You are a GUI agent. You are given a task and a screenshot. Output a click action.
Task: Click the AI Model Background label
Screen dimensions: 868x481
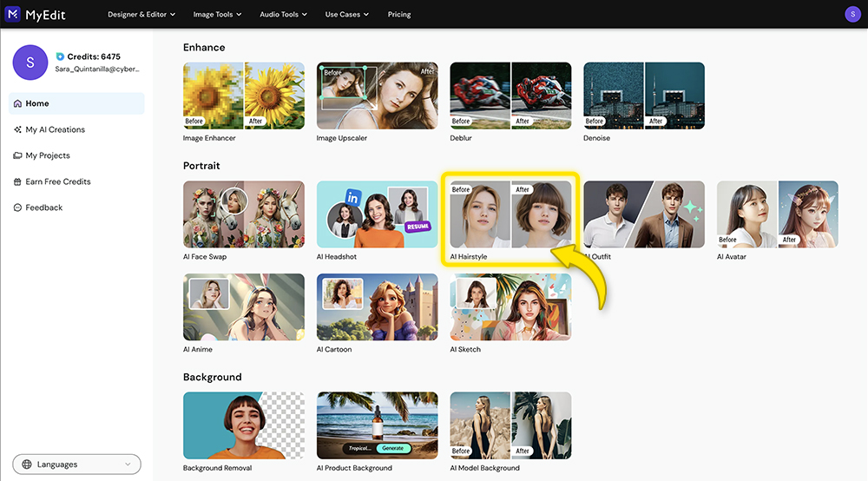pyautogui.click(x=485, y=468)
